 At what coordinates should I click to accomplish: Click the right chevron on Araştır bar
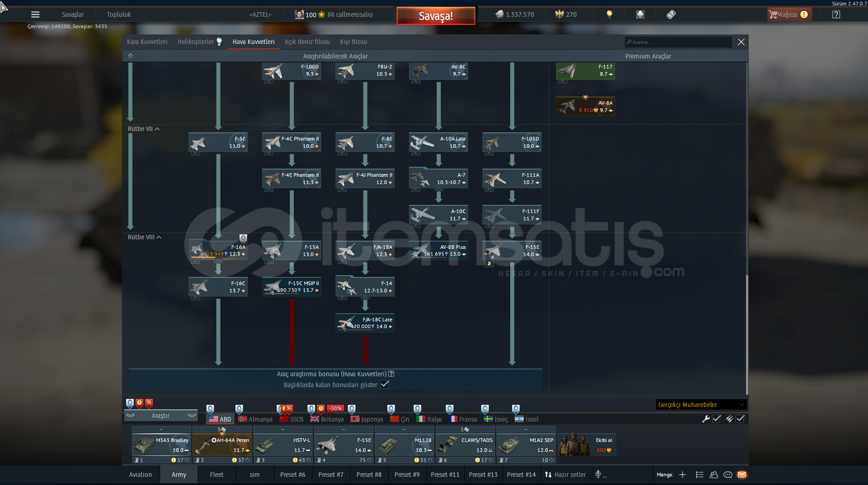[x=192, y=415]
